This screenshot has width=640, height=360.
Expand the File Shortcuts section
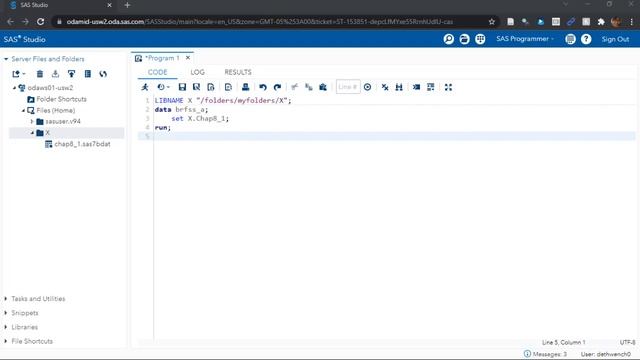(6, 341)
